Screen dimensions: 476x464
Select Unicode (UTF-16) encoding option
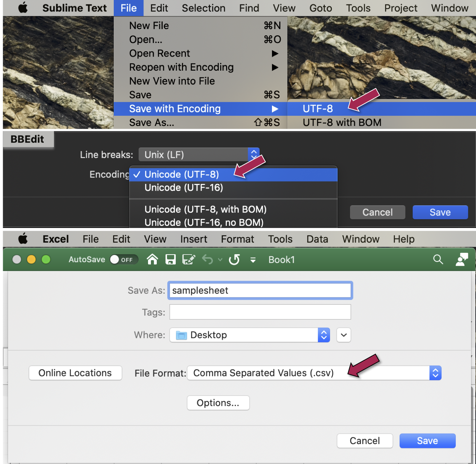point(233,188)
